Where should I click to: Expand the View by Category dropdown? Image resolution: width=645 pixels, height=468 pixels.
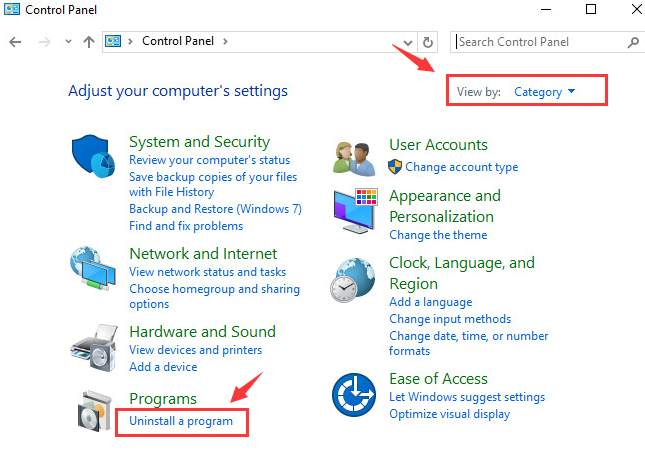tap(544, 92)
